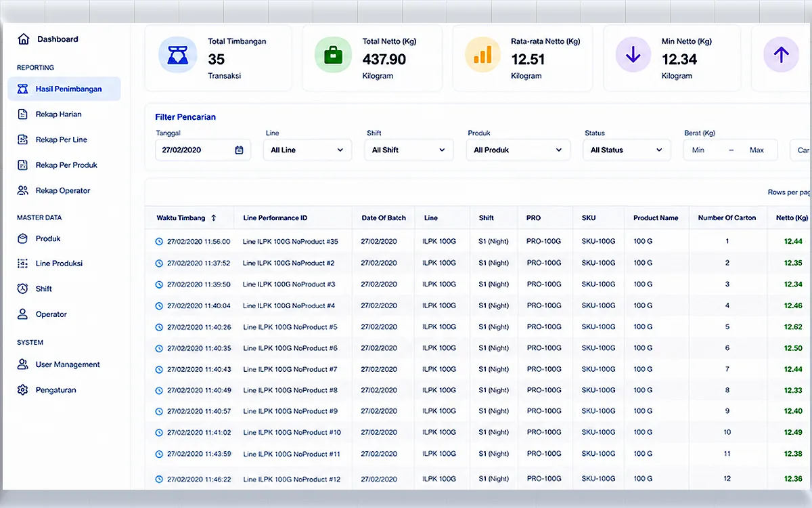The image size is (812, 508).
Task: Open the Rekap Operator report
Action: (x=64, y=190)
